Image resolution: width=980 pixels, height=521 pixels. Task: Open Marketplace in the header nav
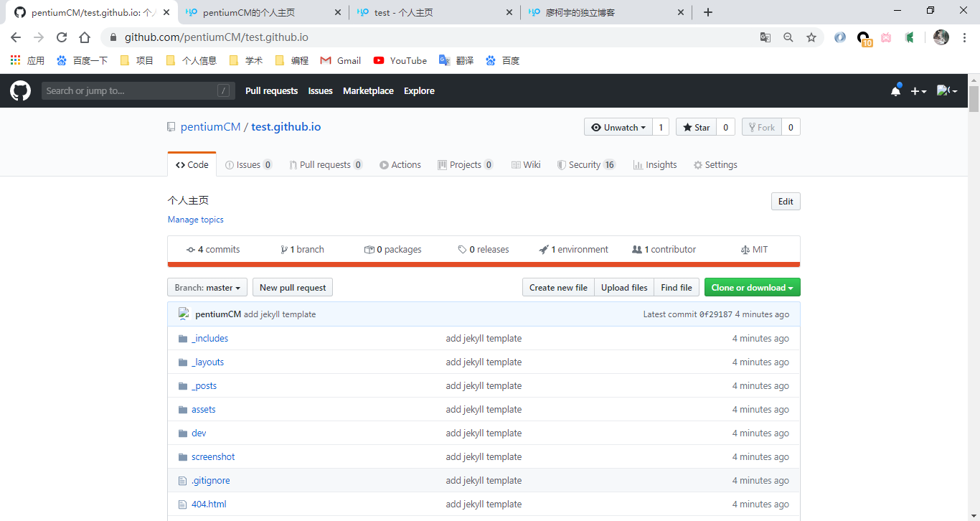368,91
